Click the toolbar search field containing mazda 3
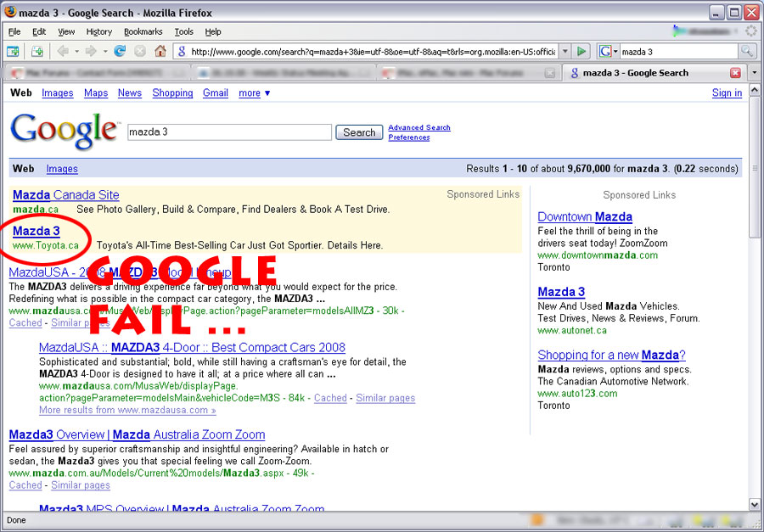 click(x=679, y=51)
